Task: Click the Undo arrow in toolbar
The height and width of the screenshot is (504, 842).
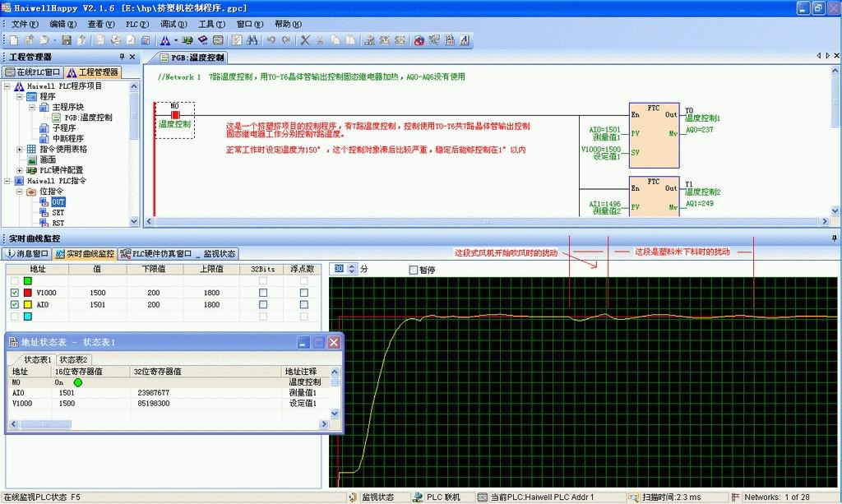Action: (271, 39)
